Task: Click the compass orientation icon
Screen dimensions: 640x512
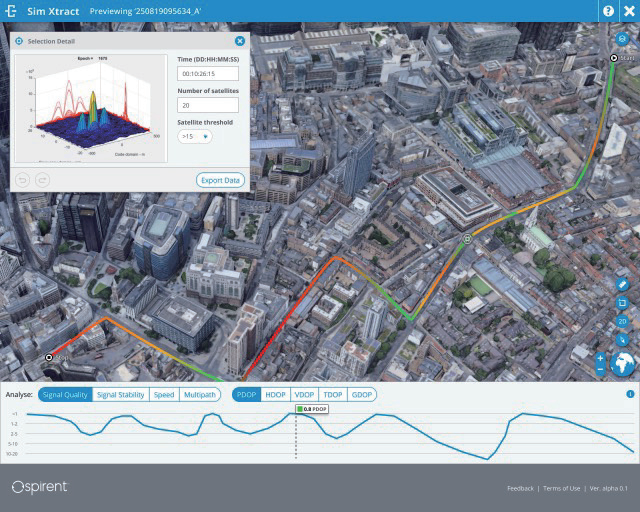Action: (x=622, y=340)
